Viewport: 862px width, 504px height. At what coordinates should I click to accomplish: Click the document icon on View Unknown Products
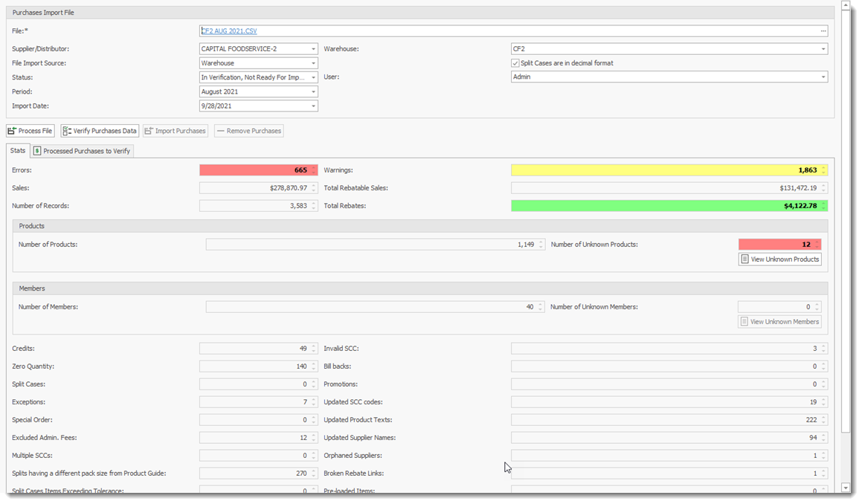click(x=743, y=259)
